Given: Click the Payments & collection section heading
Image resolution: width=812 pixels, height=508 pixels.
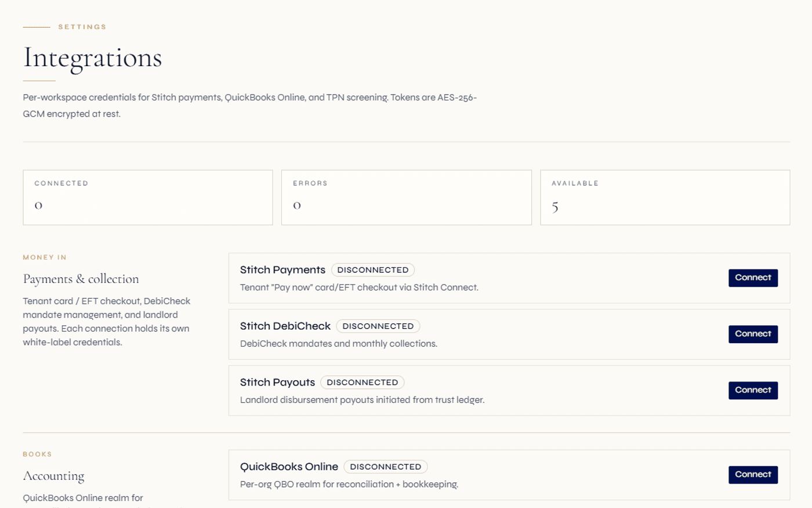Looking at the screenshot, I should tap(81, 279).
